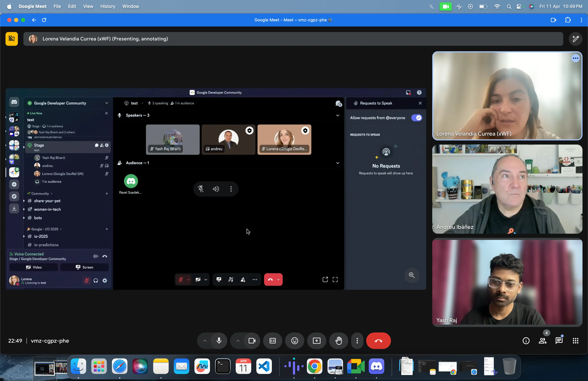
Task: Open Stage channel settings gear in Discord
Action: click(107, 145)
